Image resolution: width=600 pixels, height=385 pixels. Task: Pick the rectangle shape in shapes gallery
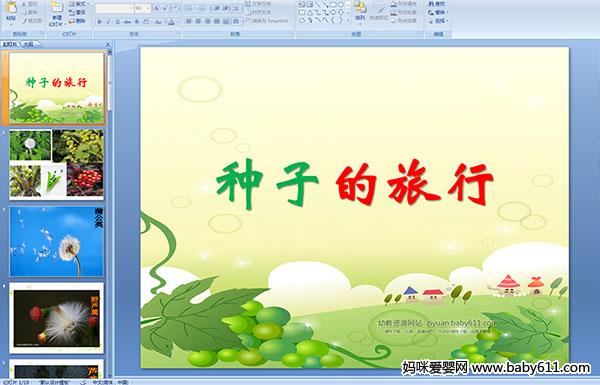[333, 5]
